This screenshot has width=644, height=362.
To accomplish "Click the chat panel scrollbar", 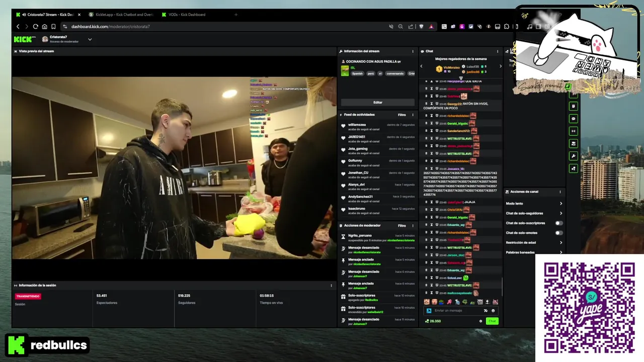I will 502,287.
